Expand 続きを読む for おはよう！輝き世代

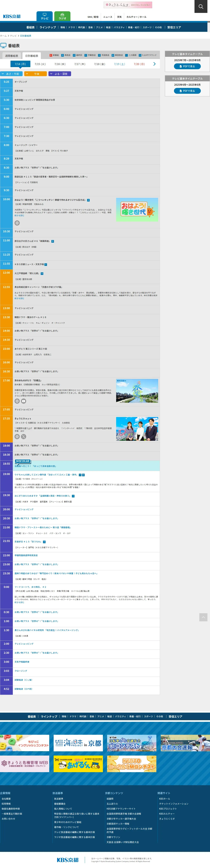19,215
